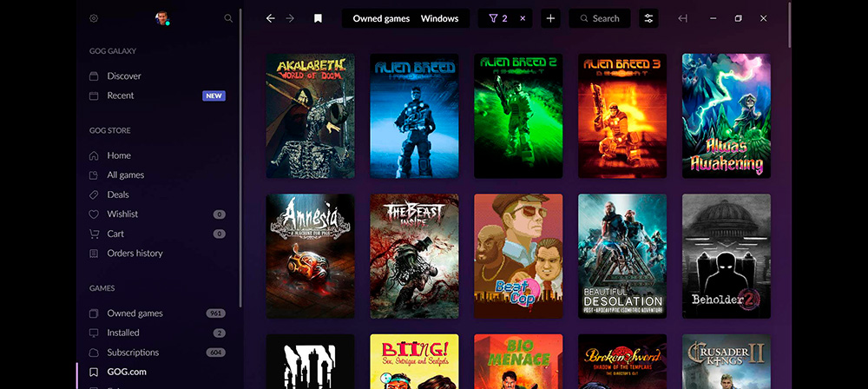
Task: Open Broken Sword cover
Action: coord(622,361)
